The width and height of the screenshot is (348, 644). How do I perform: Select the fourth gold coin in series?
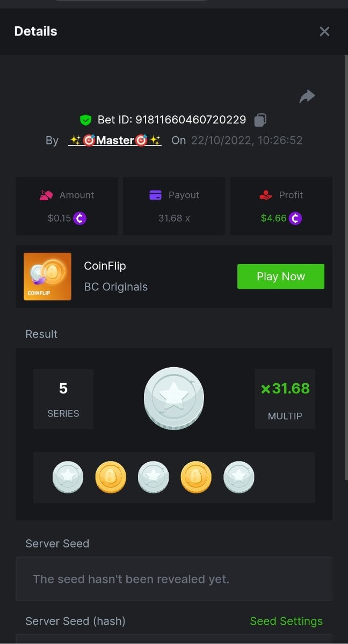(196, 477)
